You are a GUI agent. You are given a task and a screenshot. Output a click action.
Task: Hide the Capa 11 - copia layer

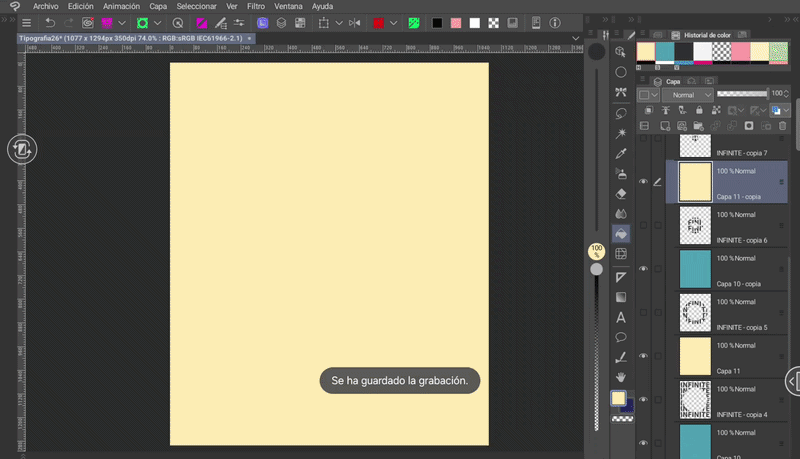tap(643, 182)
